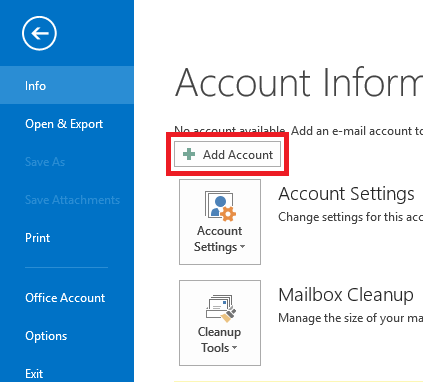Click the green plus Add Account icon

coord(189,154)
